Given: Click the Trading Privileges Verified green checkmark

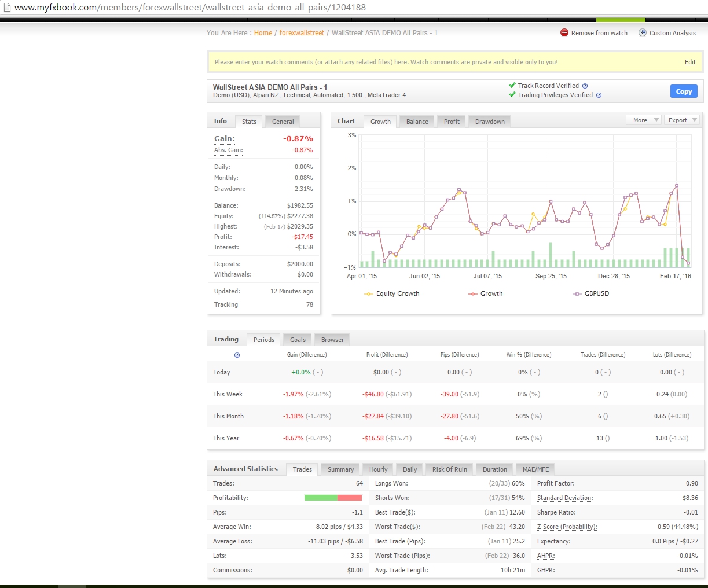Looking at the screenshot, I should (512, 94).
